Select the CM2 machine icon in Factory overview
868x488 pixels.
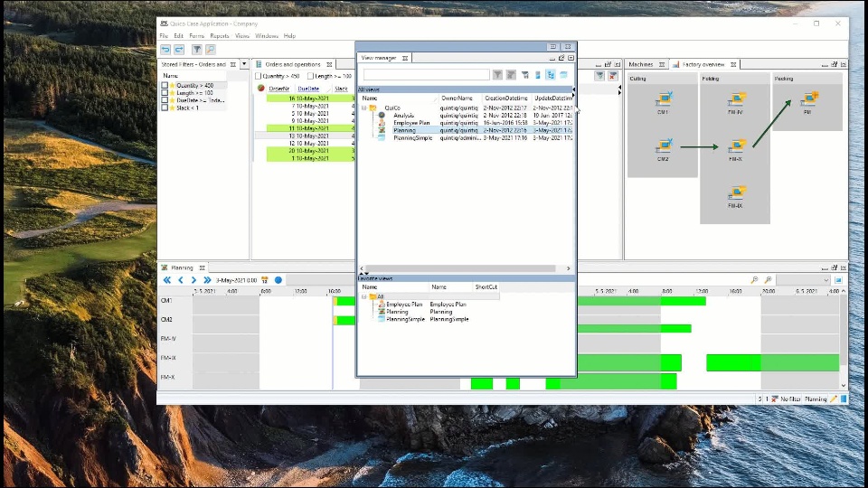[x=663, y=146]
